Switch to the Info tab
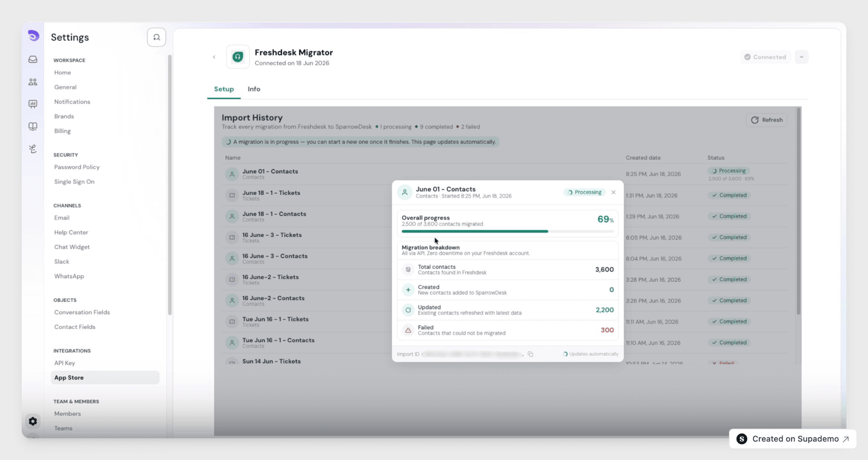Screen dimensions: 868x460 tap(254, 89)
